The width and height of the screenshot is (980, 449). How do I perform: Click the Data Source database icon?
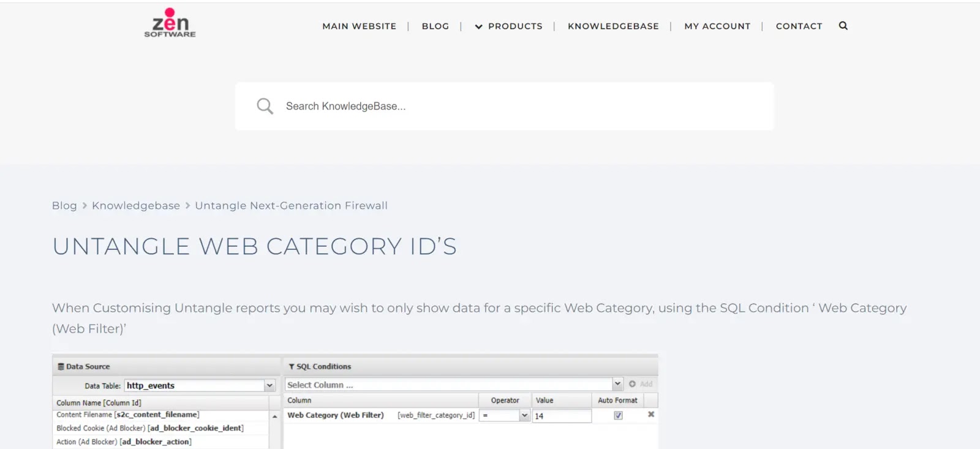pos(61,366)
